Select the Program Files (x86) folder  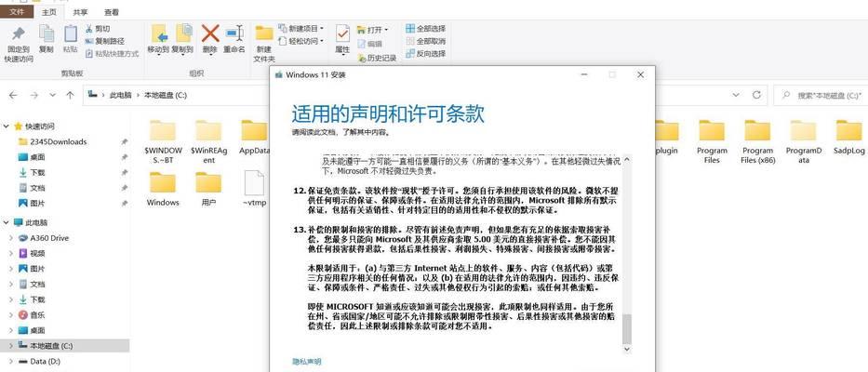758,141
